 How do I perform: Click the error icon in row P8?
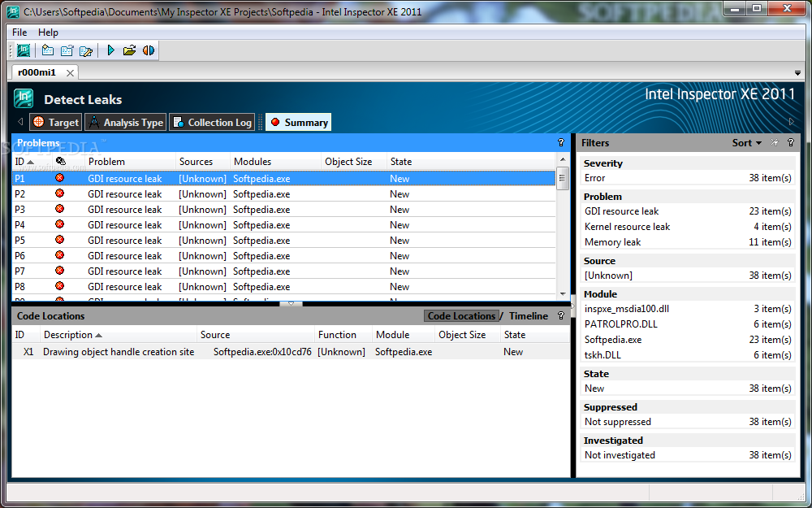[59, 286]
